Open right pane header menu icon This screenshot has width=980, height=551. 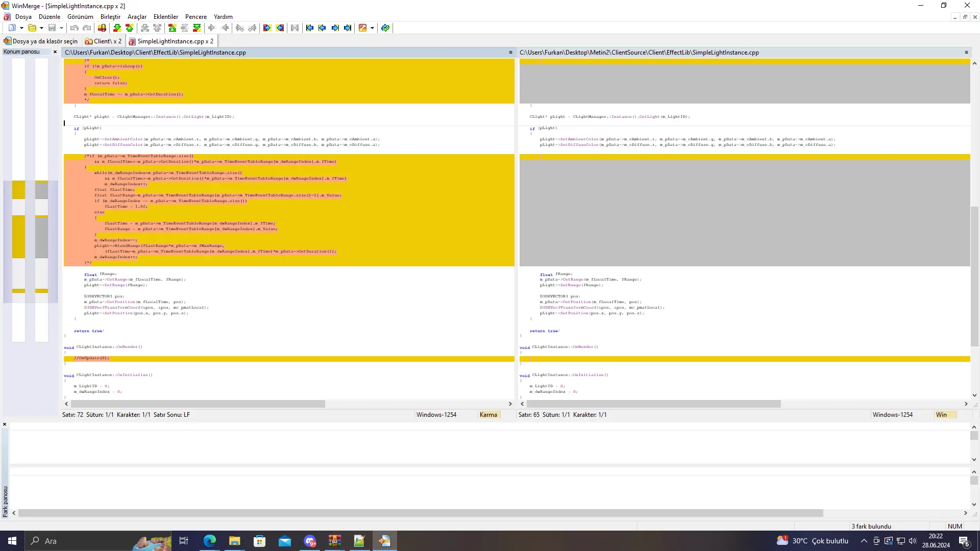click(966, 53)
